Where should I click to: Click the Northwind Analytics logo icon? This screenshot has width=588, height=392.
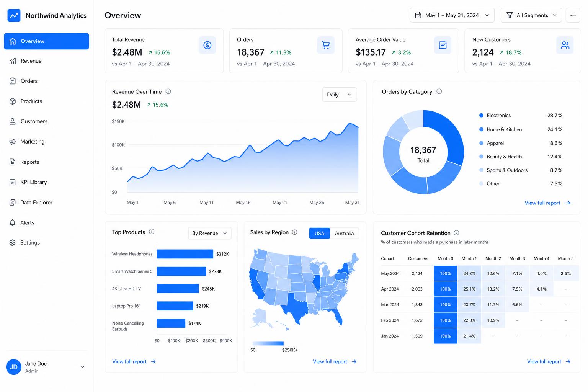[14, 16]
